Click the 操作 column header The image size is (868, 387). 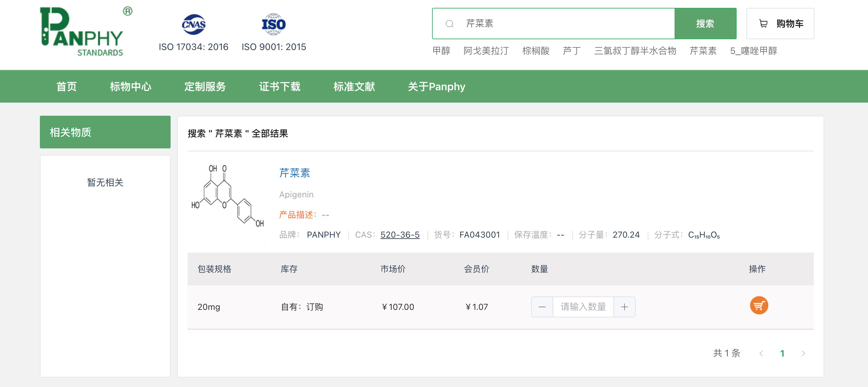pos(757,269)
